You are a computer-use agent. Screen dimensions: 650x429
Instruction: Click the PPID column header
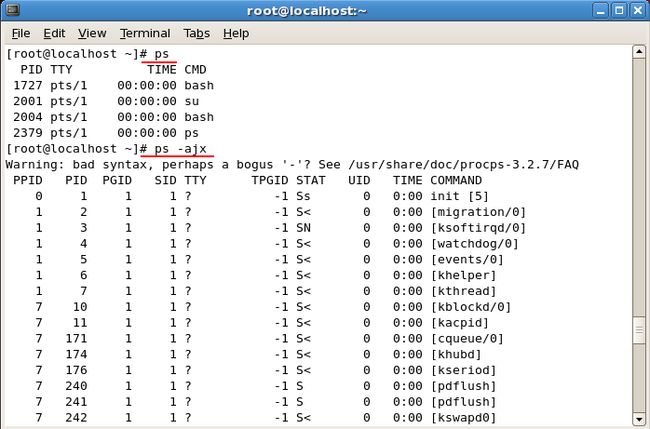pyautogui.click(x=28, y=180)
